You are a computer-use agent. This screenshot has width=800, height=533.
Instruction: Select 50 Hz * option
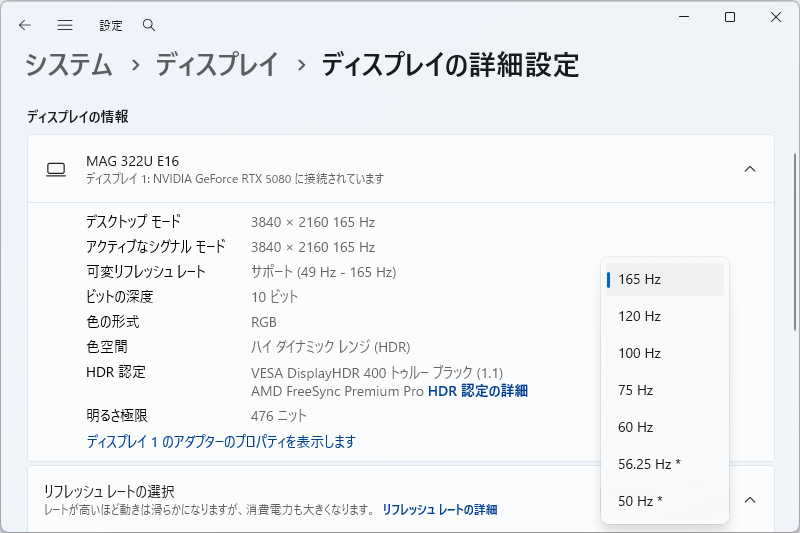(665, 501)
